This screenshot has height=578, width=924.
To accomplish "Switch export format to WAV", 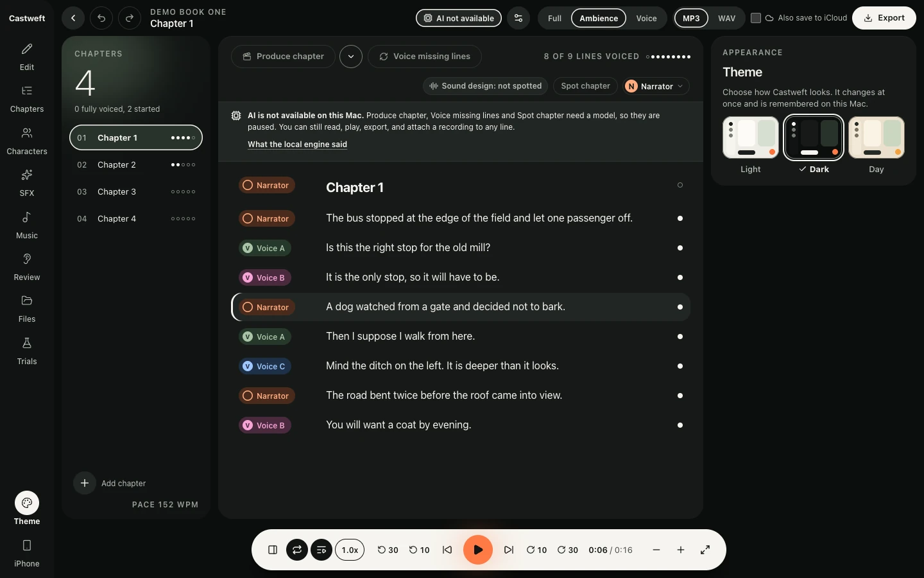I will tap(727, 18).
